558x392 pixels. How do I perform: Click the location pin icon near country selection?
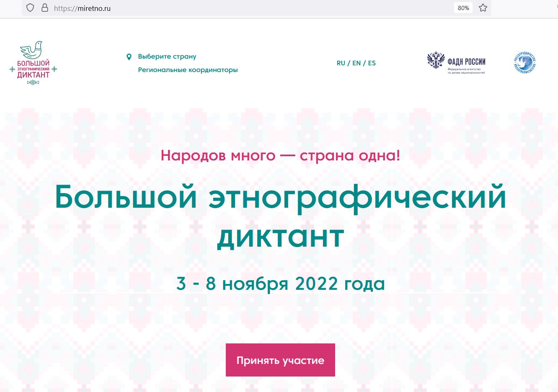click(129, 57)
